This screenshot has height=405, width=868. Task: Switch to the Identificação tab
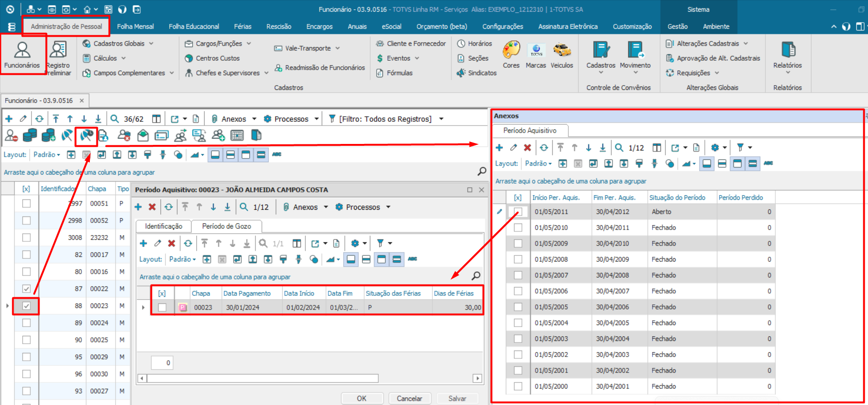tap(164, 226)
